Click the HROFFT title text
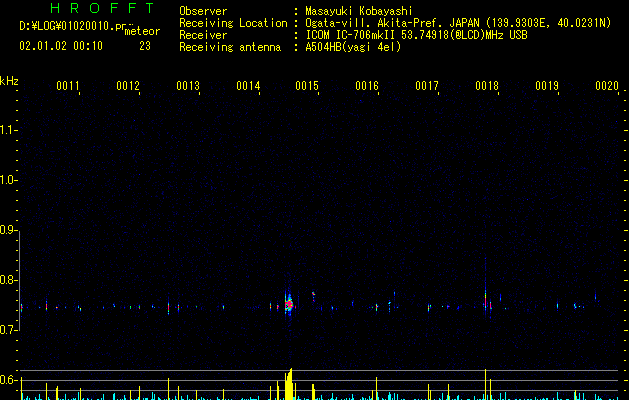Image resolution: width=629 pixels, height=400 pixels. point(102,8)
